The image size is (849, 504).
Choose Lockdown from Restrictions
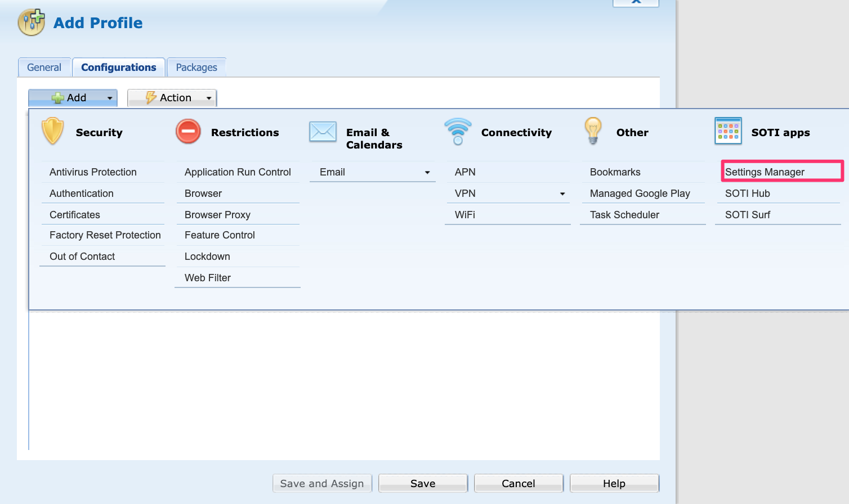207,256
